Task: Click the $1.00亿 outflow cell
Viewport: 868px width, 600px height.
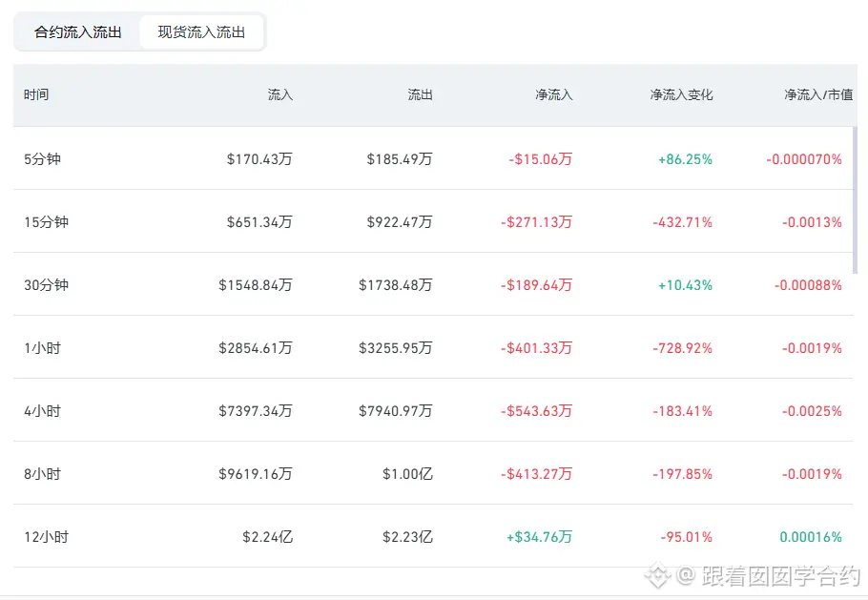Action: 407,474
